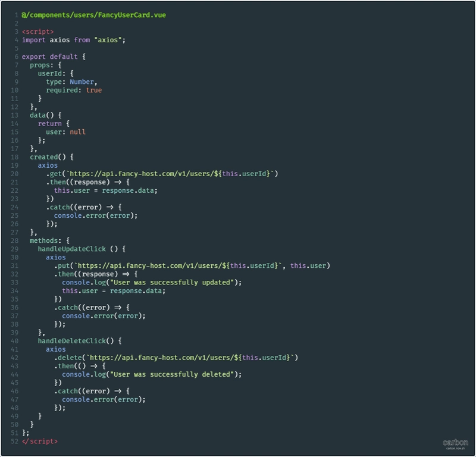Click the "return {" line
The width and height of the screenshot is (476, 457).
coord(54,124)
